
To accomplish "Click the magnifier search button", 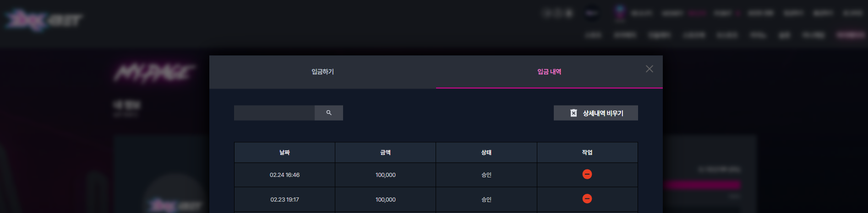I will click(x=329, y=113).
